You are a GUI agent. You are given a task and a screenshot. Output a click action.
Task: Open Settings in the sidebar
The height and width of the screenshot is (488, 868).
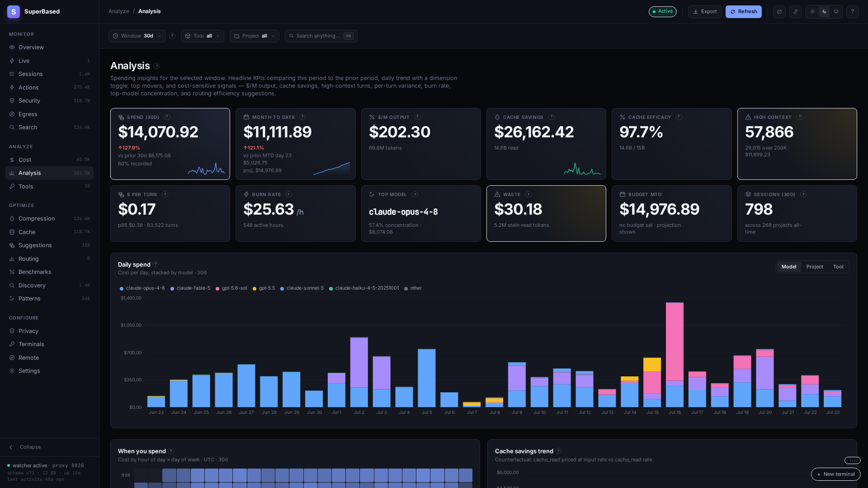tap(49, 371)
